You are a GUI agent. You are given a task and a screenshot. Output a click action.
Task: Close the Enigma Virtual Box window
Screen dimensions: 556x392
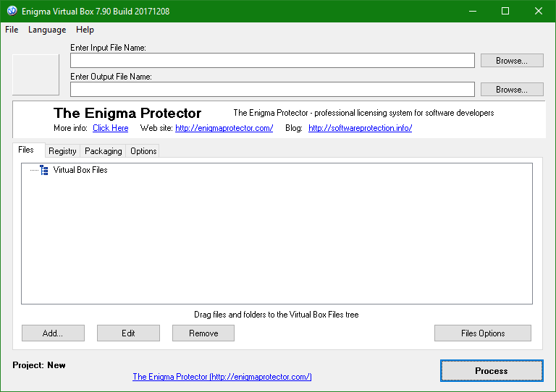539,11
